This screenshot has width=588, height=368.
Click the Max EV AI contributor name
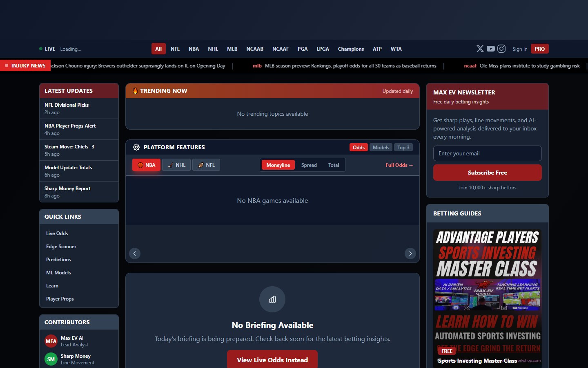[x=72, y=338]
